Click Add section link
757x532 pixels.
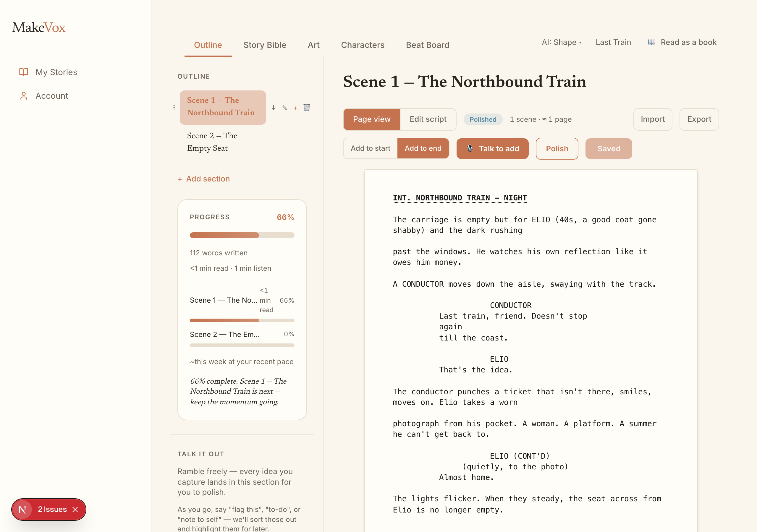[x=204, y=179]
